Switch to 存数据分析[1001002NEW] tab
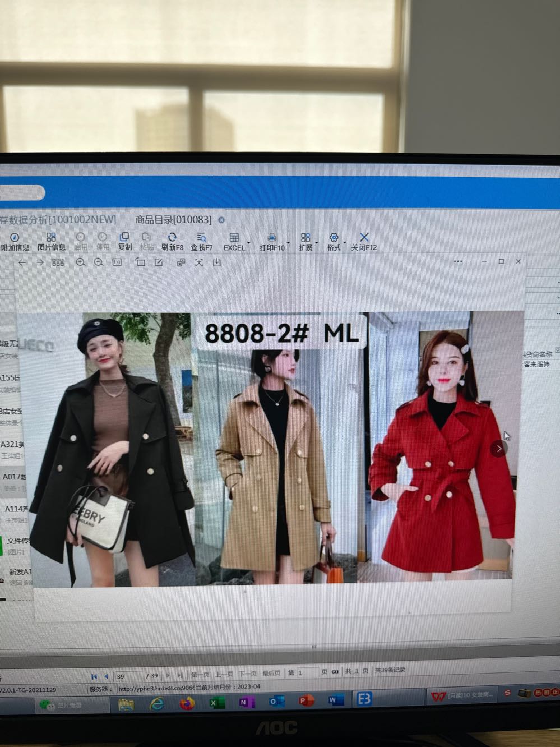The height and width of the screenshot is (747, 560). pyautogui.click(x=58, y=219)
